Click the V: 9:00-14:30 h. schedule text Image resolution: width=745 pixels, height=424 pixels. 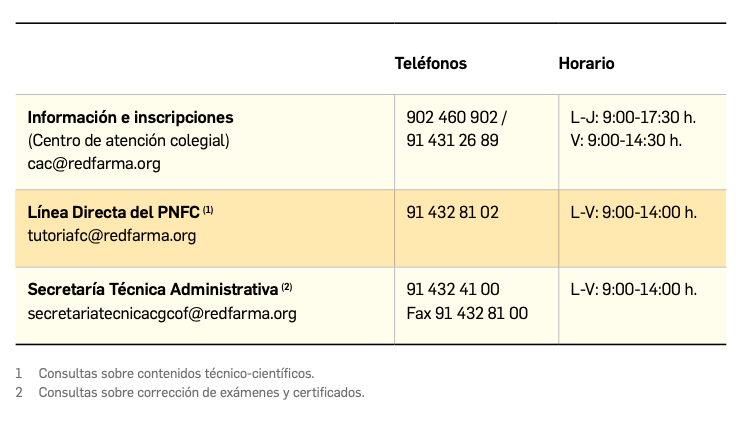coord(626,140)
